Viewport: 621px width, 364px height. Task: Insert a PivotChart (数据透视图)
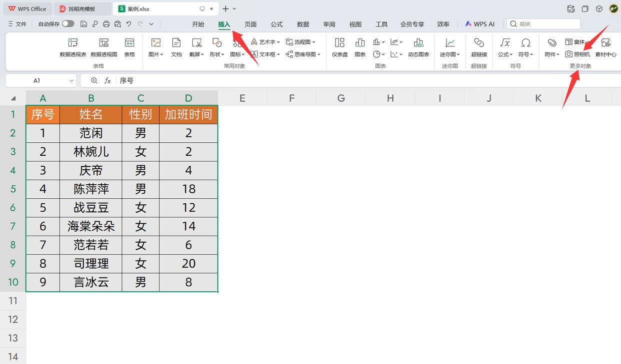[x=104, y=47]
